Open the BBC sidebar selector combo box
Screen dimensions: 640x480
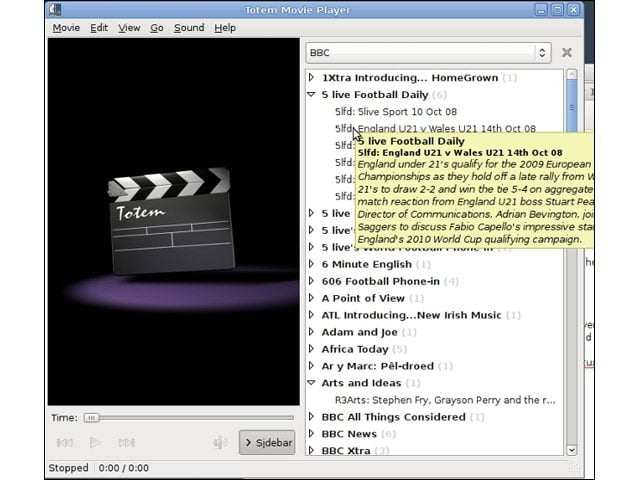(429, 53)
